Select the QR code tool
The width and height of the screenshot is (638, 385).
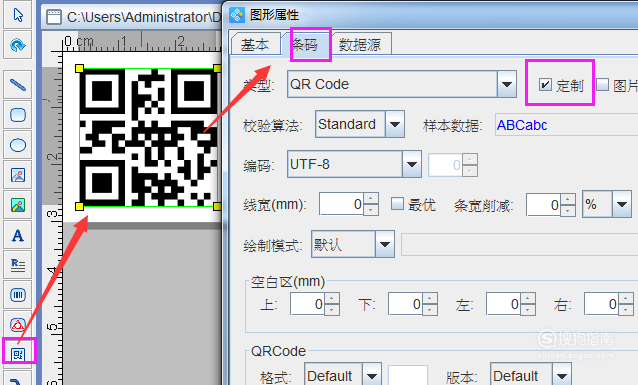18,354
